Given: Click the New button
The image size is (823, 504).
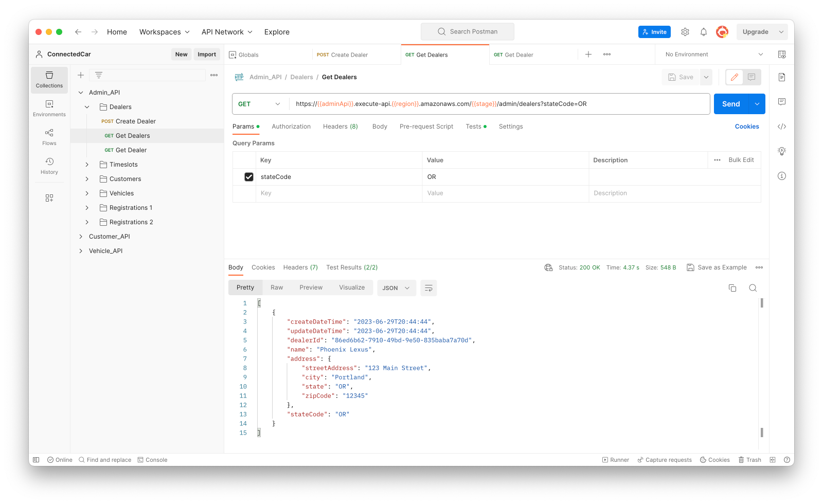Looking at the screenshot, I should coord(182,55).
